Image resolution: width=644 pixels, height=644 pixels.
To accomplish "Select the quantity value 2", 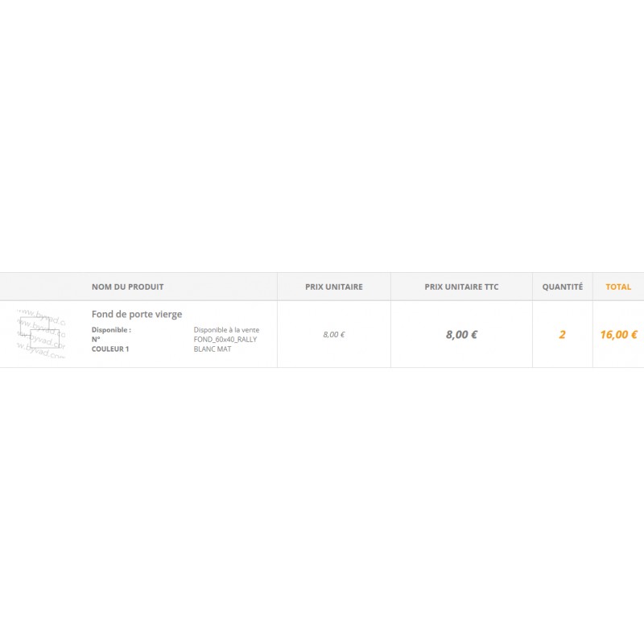I will [x=562, y=334].
